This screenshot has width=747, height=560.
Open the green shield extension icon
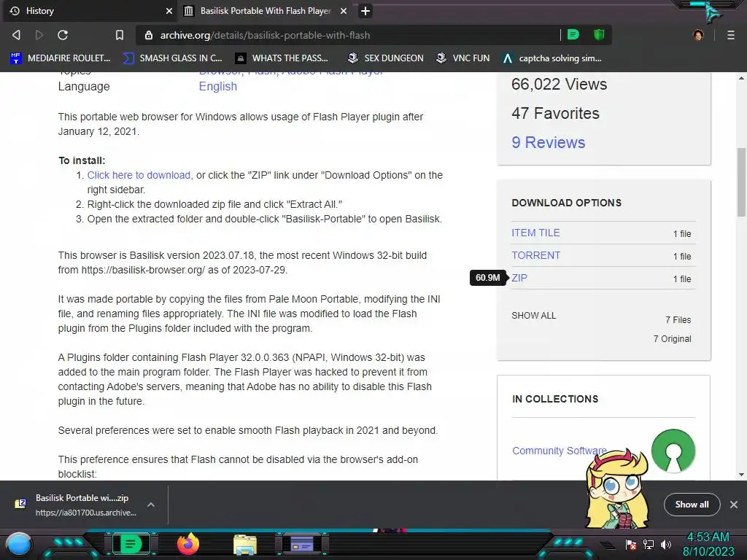coord(599,34)
